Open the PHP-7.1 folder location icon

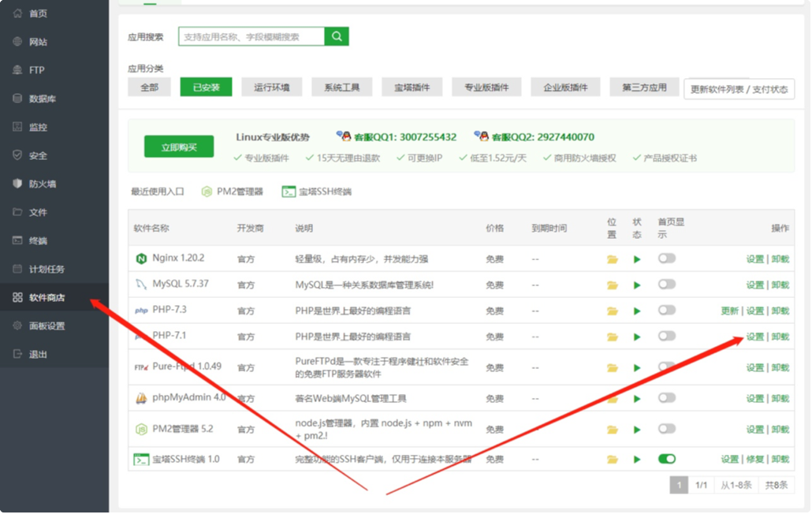[x=612, y=337]
